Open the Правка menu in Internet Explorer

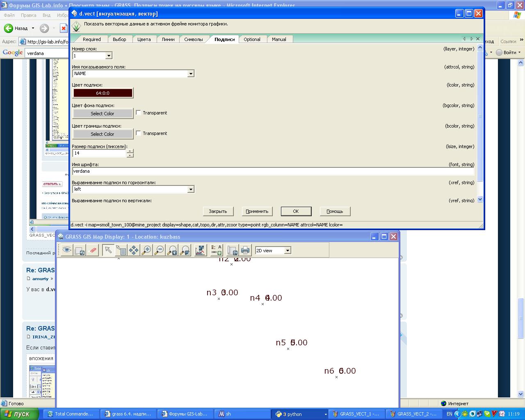28,15
